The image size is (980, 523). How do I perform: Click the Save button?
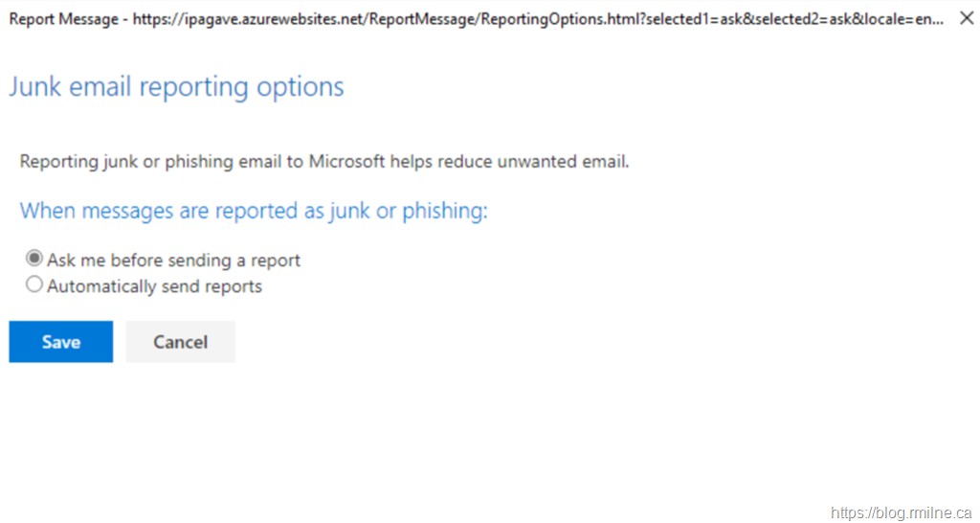pos(61,342)
